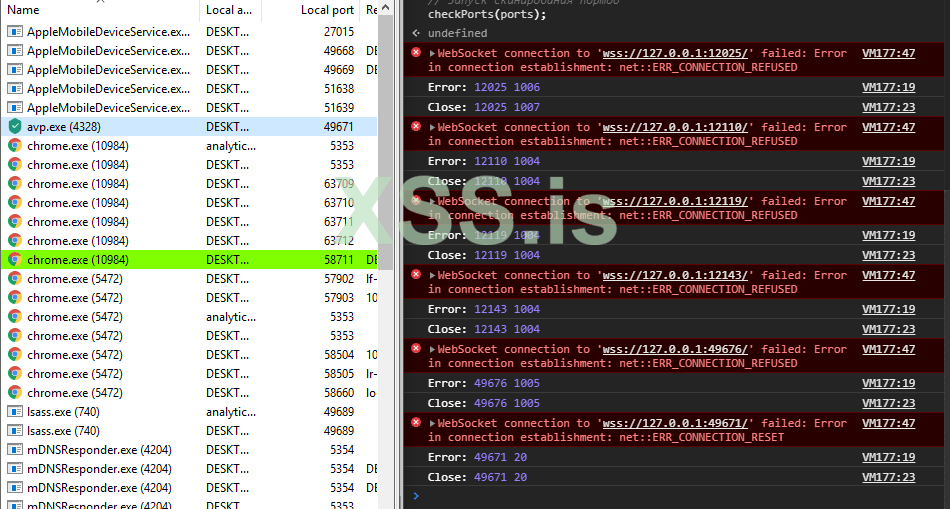This screenshot has width=950, height=509.
Task: Open VM177:23 link beside 'Close: 12025 1007'
Action: point(888,107)
